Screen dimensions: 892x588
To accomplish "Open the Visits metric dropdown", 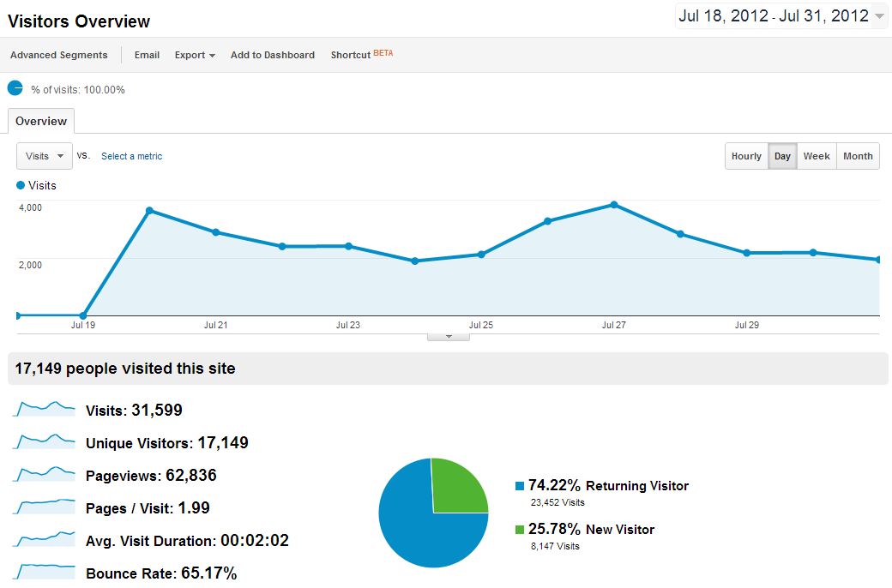I will click(45, 156).
